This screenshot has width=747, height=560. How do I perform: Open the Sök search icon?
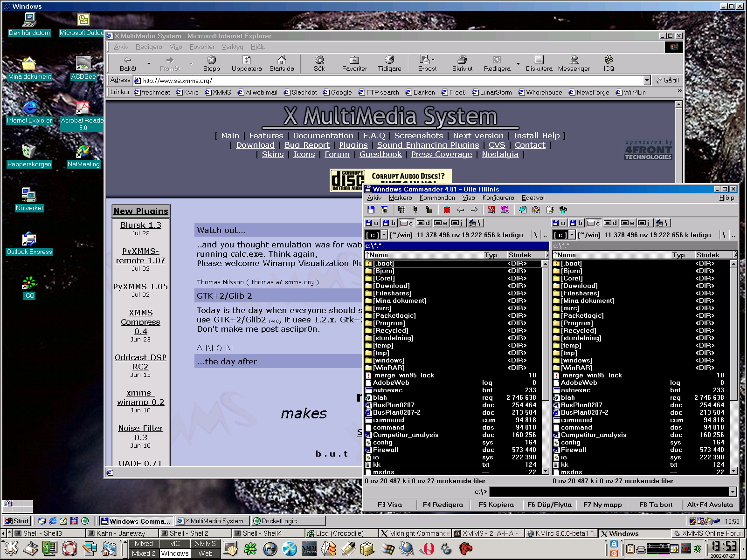(x=319, y=60)
